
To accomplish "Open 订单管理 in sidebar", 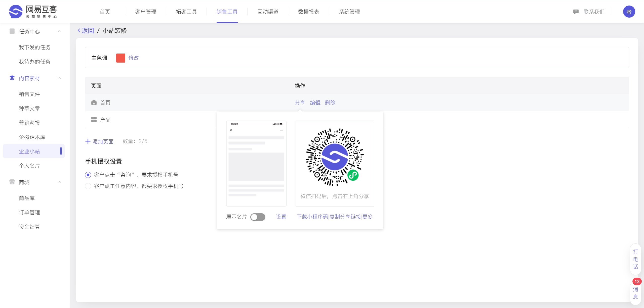I will click(29, 212).
